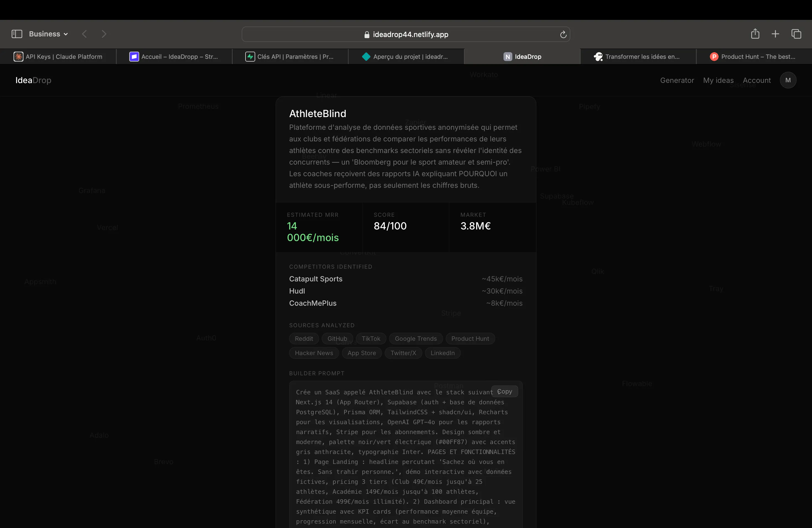Click the AthleteBlind description paragraph
Image resolution: width=812 pixels, height=528 pixels.
click(405, 156)
